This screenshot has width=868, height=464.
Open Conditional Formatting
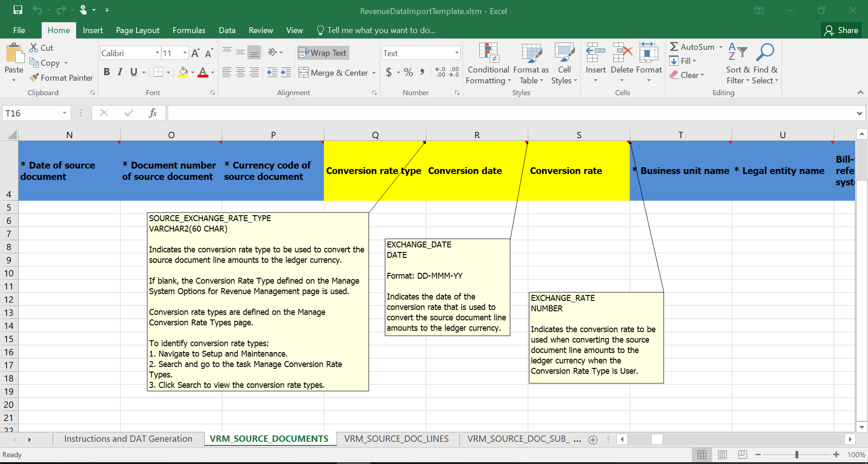point(488,64)
